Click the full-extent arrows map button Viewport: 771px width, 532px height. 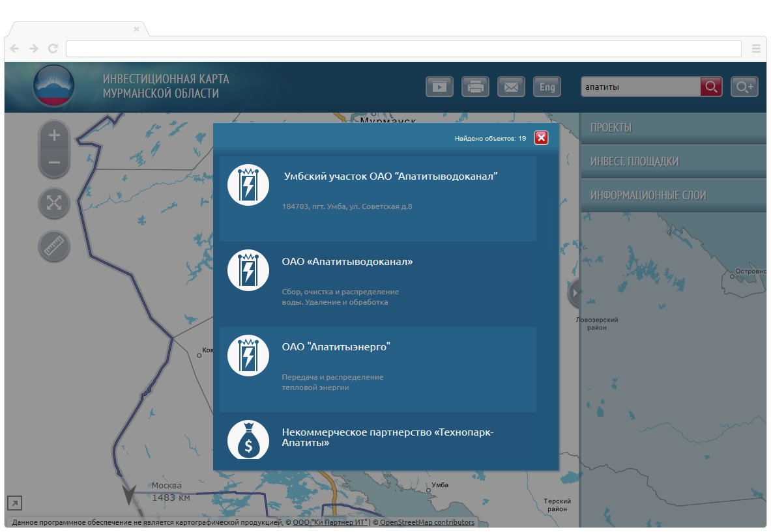(54, 203)
